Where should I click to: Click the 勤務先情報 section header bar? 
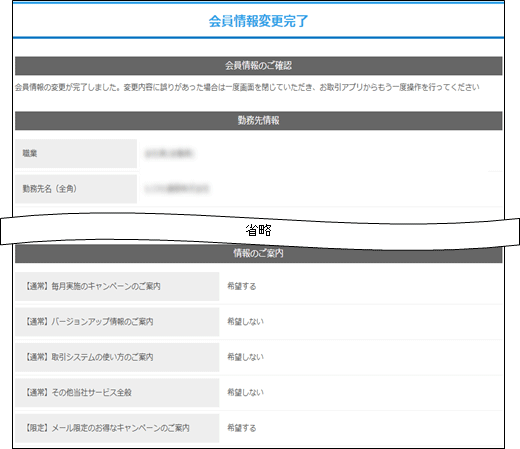point(258,121)
